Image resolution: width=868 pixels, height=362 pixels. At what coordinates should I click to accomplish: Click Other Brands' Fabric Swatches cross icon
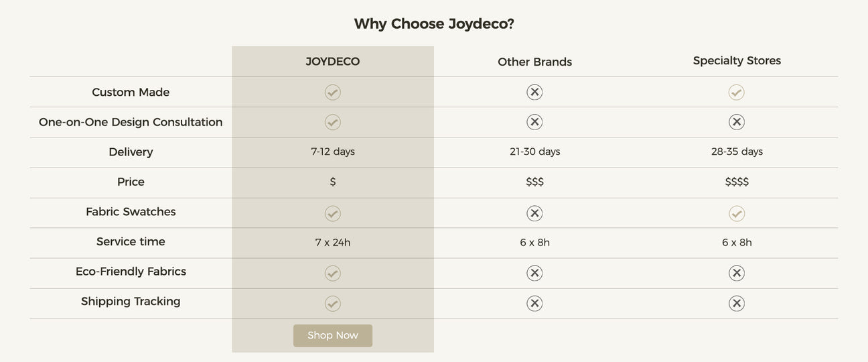(534, 214)
